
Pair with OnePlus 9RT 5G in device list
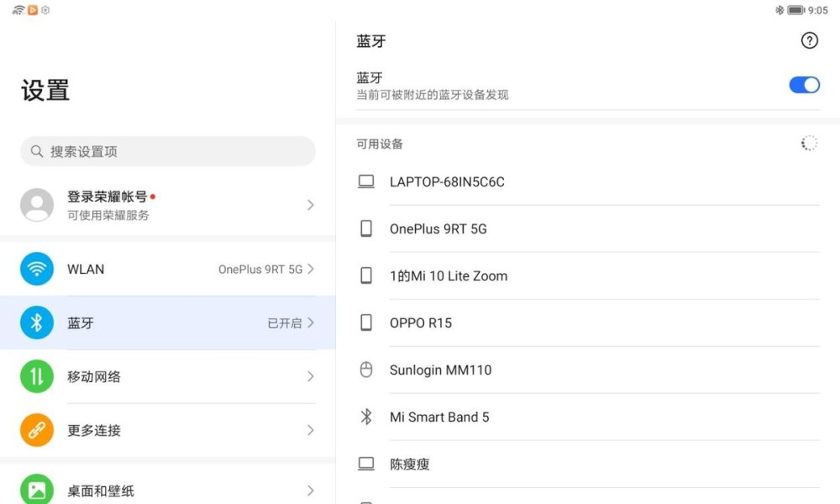pyautogui.click(x=588, y=228)
